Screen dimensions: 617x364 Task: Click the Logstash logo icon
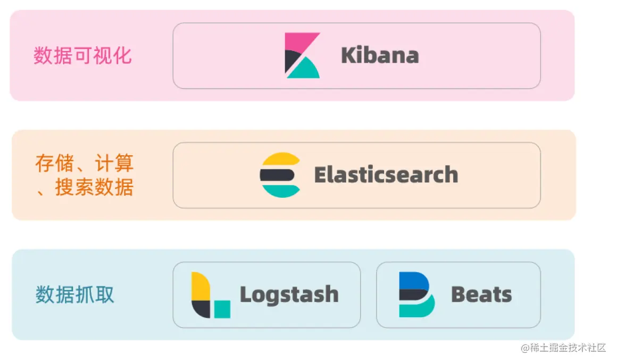pyautogui.click(x=211, y=295)
